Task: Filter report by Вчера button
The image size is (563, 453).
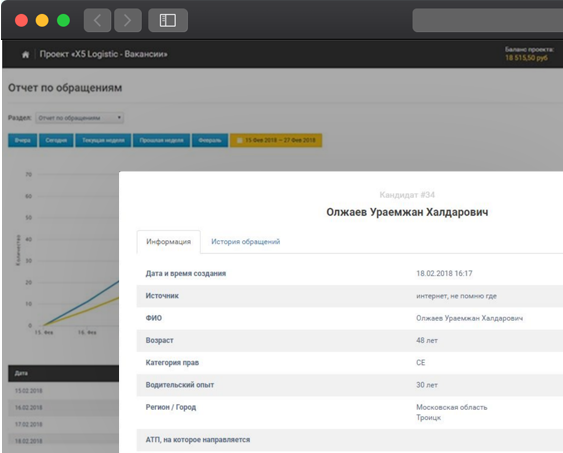Action: click(x=22, y=140)
